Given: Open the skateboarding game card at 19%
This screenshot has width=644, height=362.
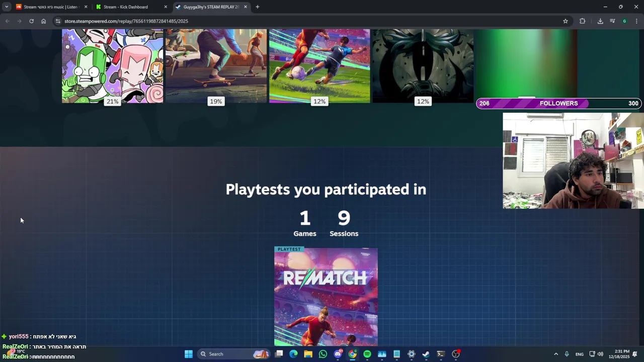Looking at the screenshot, I should [216, 66].
